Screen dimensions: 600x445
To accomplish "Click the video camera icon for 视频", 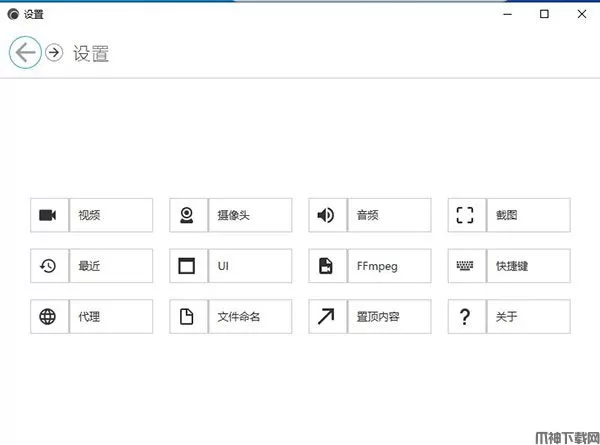I will [48, 215].
